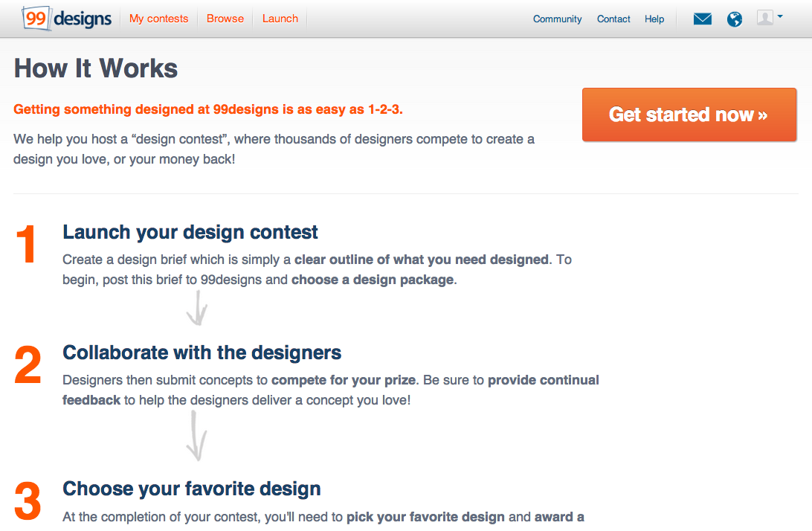Click the intro sentence starting We help you host
Screen dimensions: 812x531
274,149
